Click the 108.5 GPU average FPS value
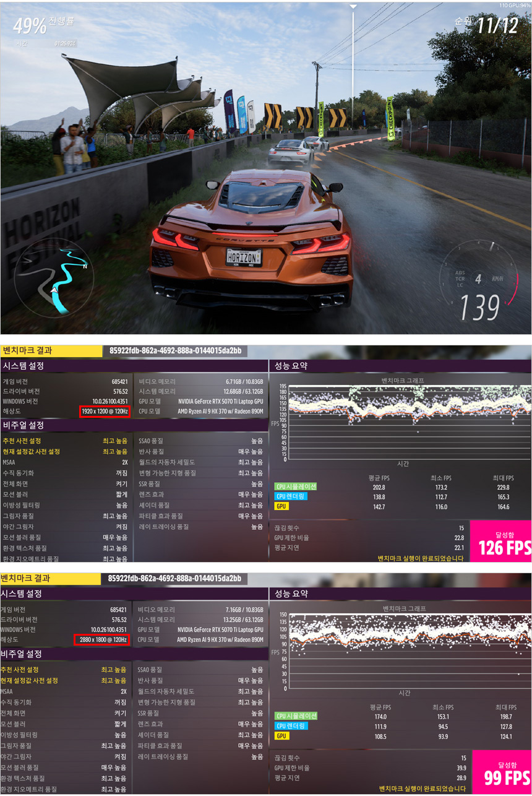Image resolution: width=532 pixels, height=796 pixels. click(x=380, y=736)
